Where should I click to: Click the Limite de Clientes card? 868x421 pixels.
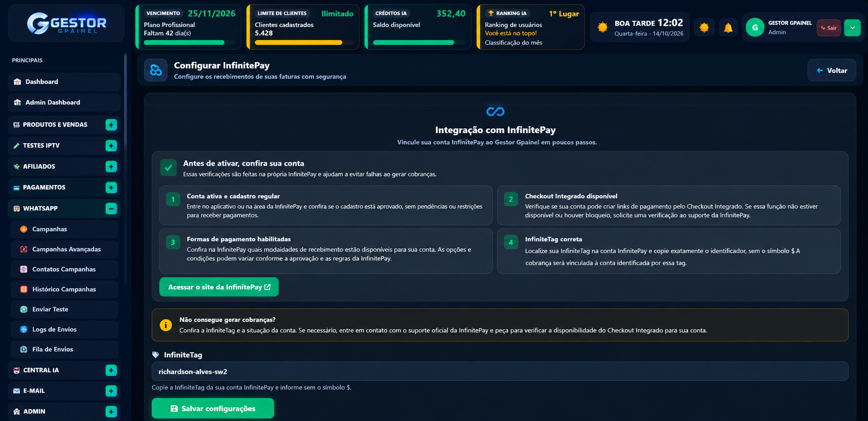pyautogui.click(x=303, y=27)
